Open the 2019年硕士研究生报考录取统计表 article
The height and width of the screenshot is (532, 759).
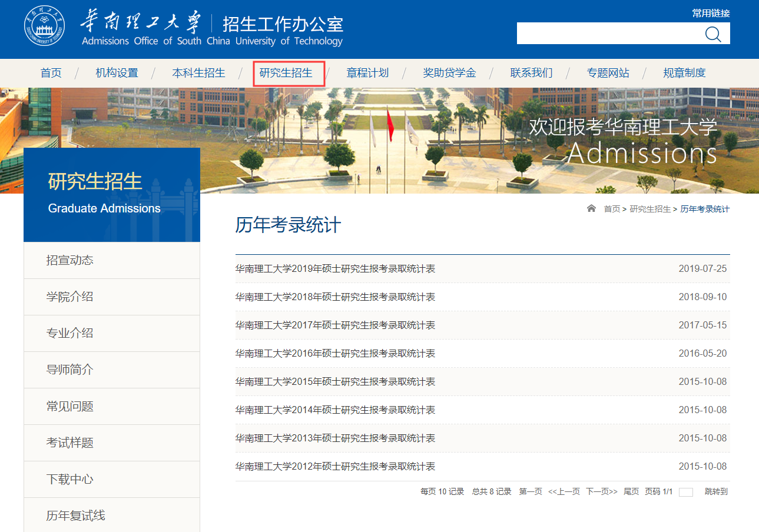click(x=335, y=269)
